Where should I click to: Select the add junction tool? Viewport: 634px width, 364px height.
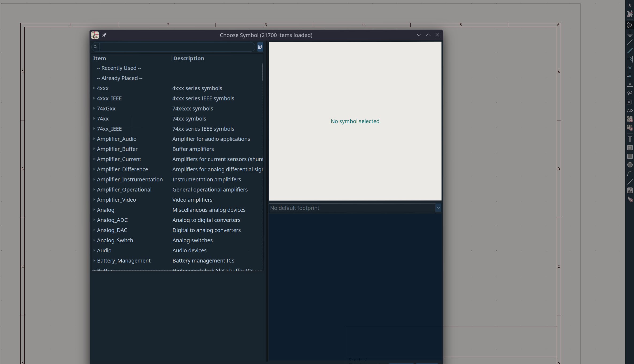[630, 76]
